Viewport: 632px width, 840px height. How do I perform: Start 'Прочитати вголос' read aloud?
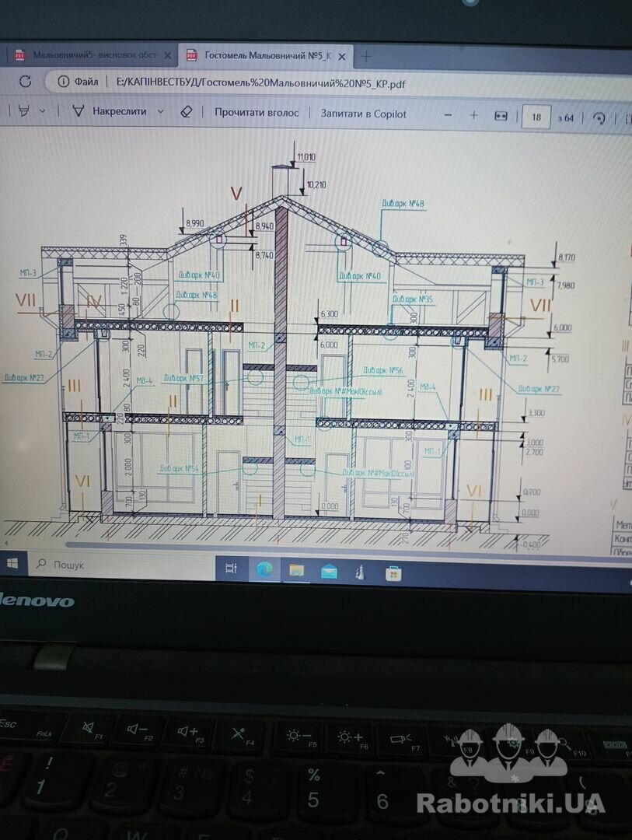pos(257,113)
